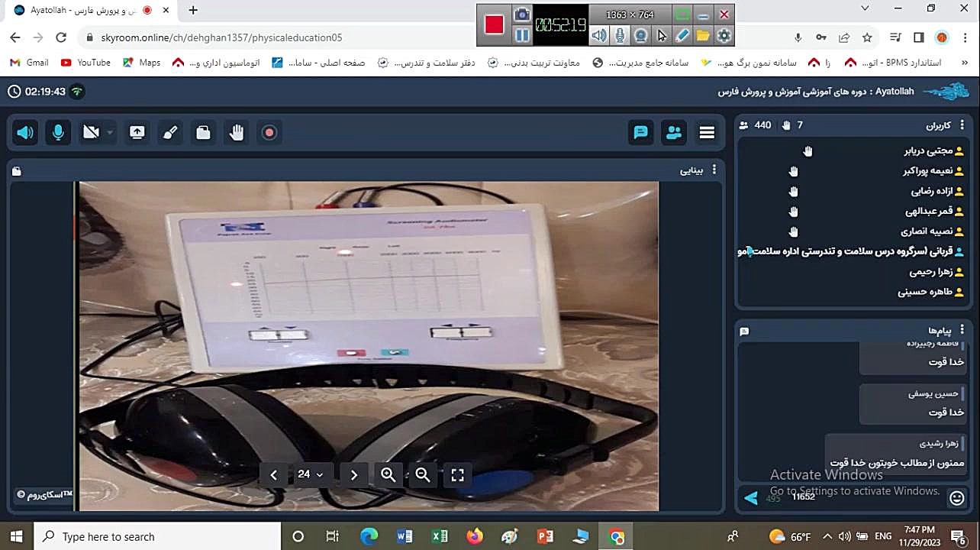Open the users panel options menu

point(962,125)
